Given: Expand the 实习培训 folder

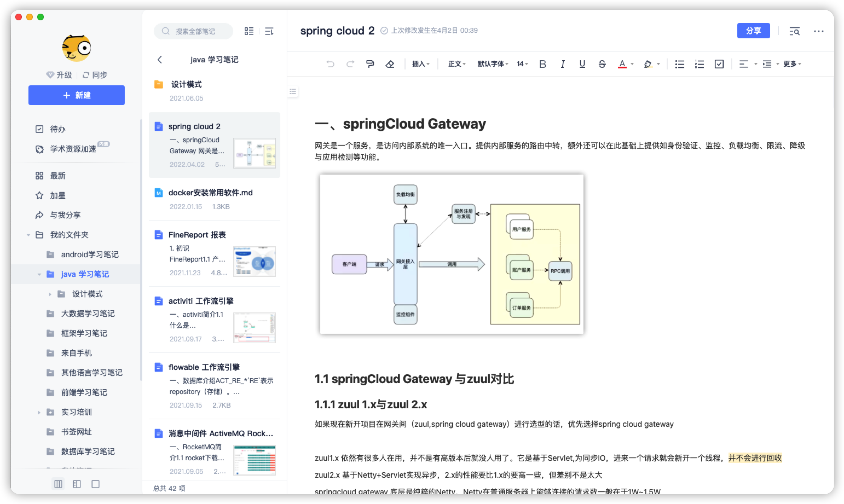Looking at the screenshot, I should pyautogui.click(x=39, y=412).
